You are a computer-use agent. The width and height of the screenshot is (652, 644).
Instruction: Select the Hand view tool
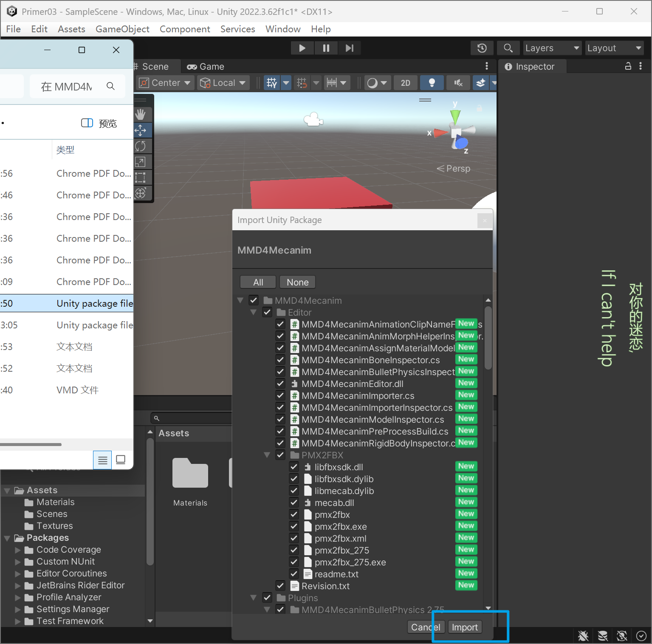click(x=141, y=114)
